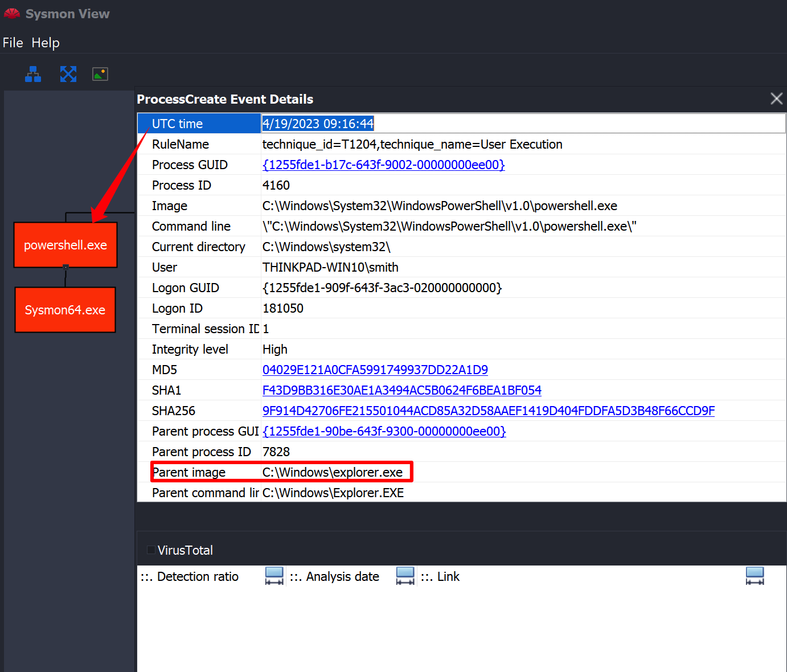
Task: Click the Command line row label
Action: [x=191, y=226]
